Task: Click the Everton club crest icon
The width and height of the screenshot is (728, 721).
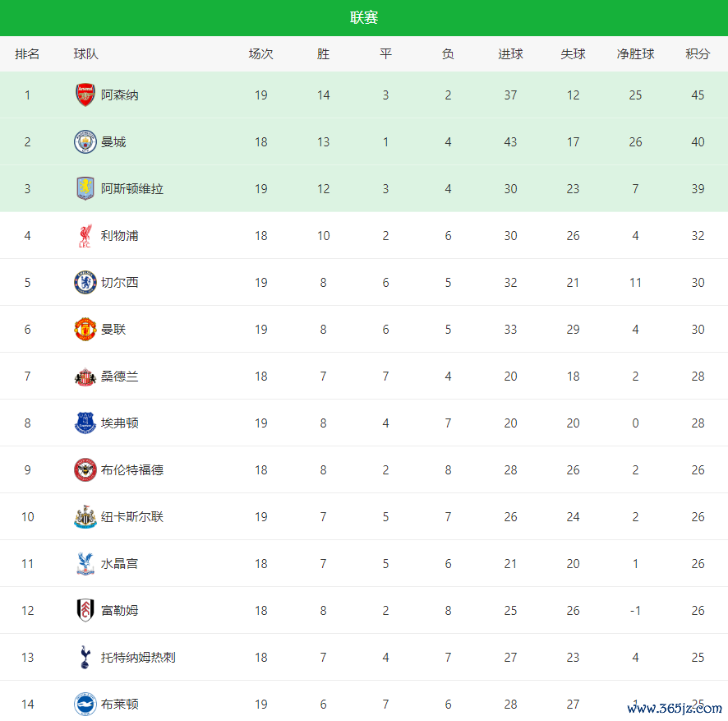Action: point(85,423)
